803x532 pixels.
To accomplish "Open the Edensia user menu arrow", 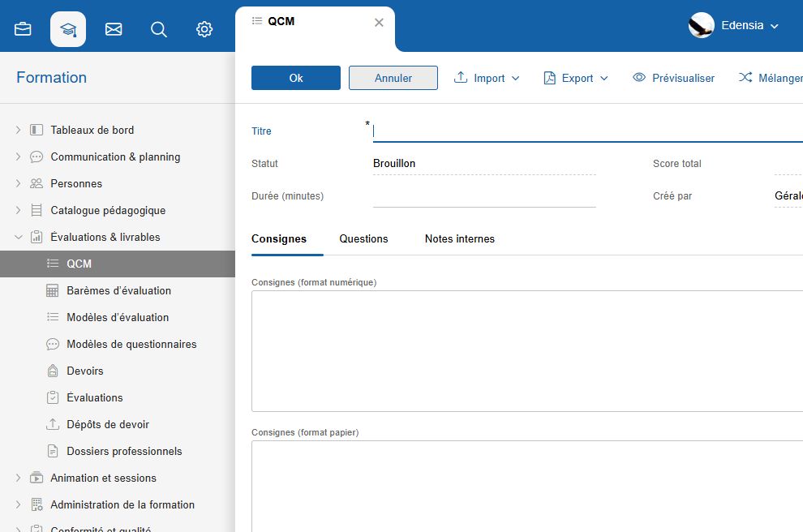I will click(775, 26).
